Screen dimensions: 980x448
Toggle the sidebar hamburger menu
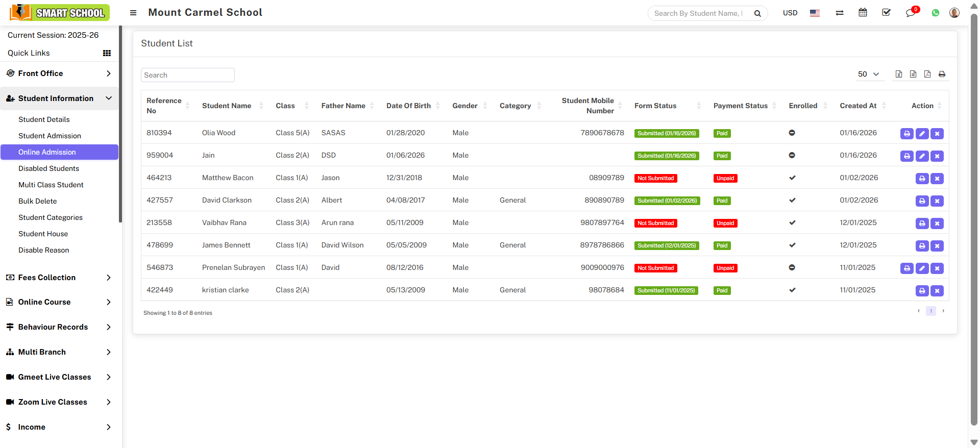point(133,13)
